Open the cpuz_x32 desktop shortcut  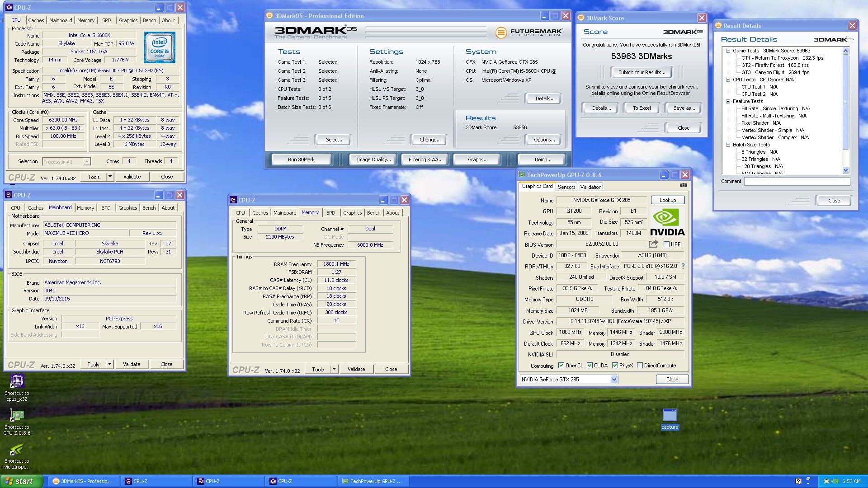click(x=17, y=381)
